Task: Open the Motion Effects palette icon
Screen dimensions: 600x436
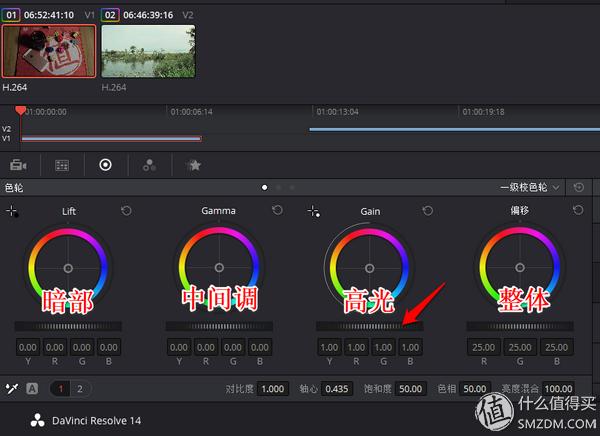Action: click(x=194, y=165)
